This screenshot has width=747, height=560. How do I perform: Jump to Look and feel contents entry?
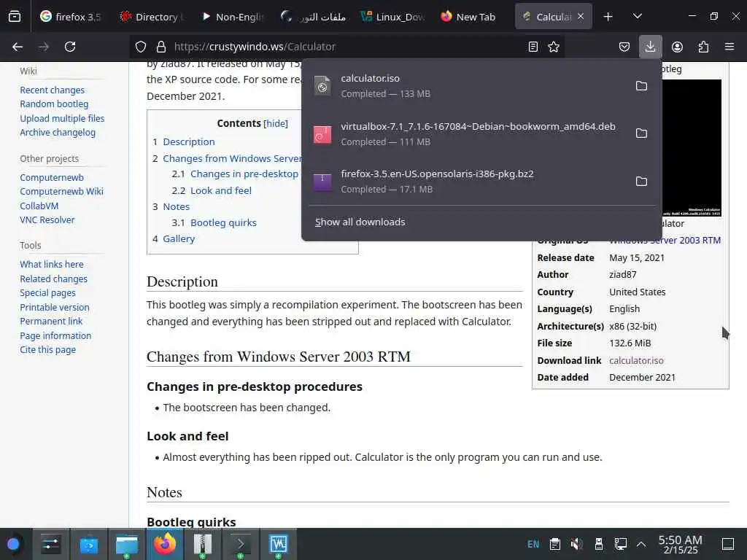(x=220, y=190)
